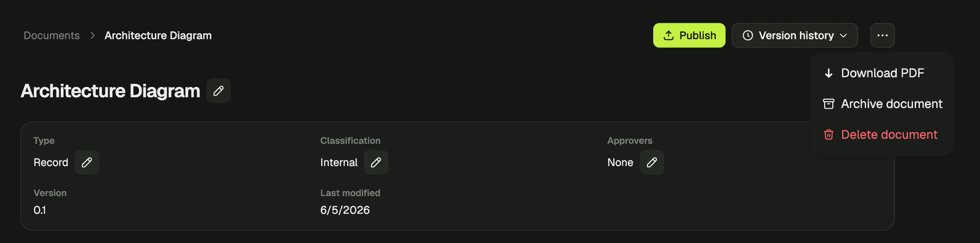Choose Archive document in the menu
Viewport: 980px width, 243px height.
pos(882,104)
